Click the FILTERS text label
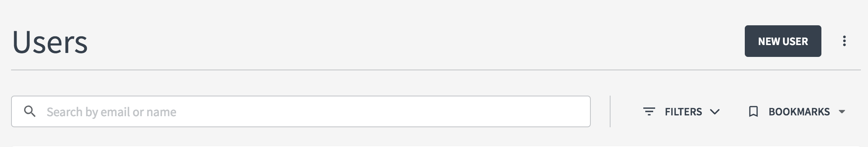 tap(683, 112)
